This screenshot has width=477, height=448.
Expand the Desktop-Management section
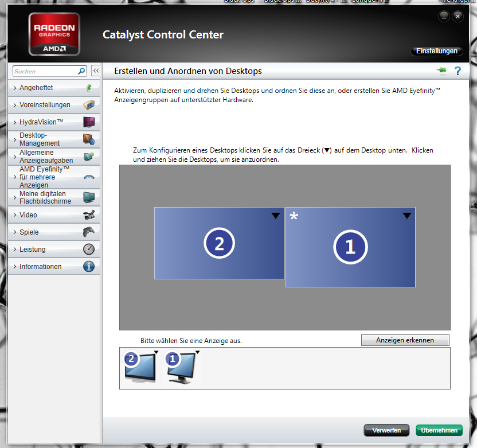pos(54,139)
